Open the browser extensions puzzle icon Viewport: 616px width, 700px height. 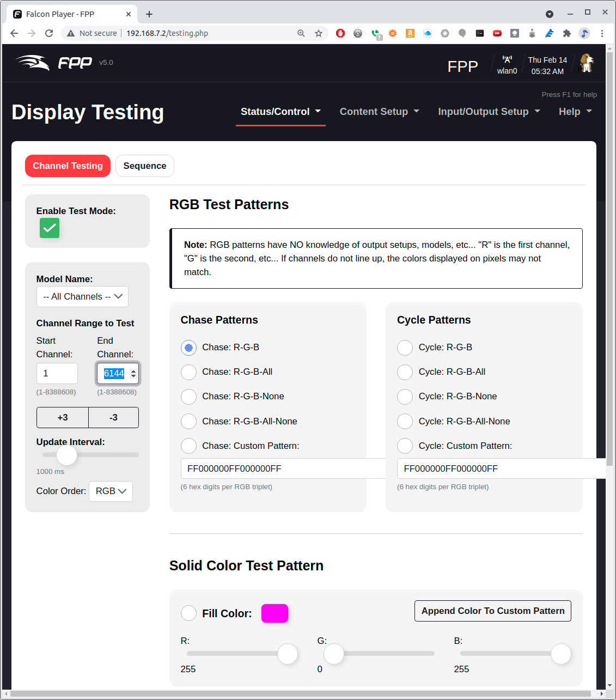(x=566, y=33)
